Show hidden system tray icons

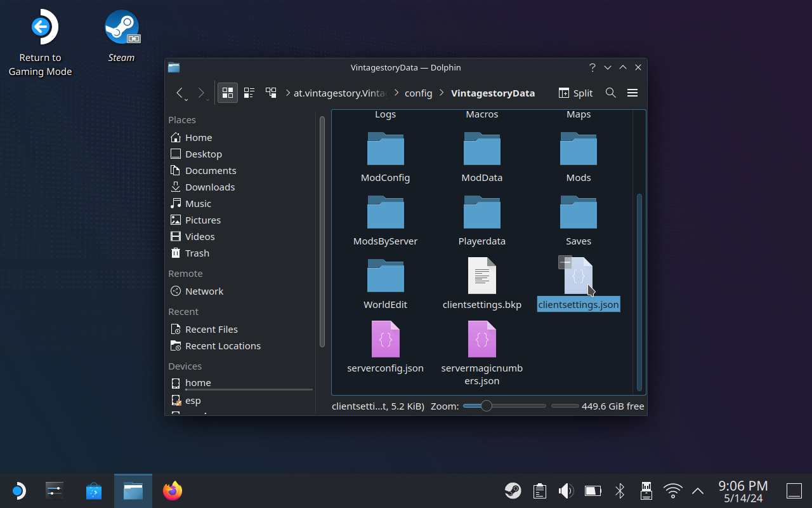[x=697, y=491]
